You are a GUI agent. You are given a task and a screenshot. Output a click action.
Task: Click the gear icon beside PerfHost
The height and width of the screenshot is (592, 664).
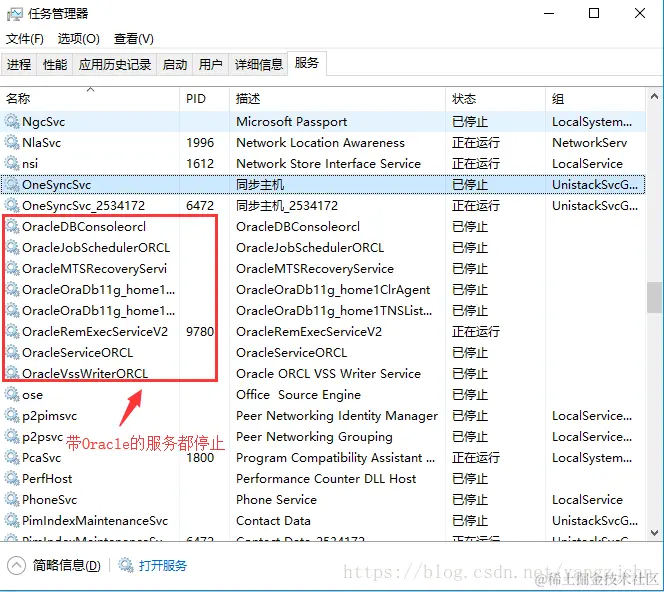click(12, 479)
